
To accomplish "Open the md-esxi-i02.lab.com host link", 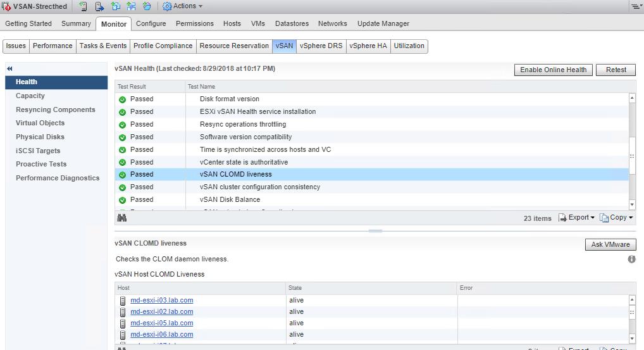I will pyautogui.click(x=162, y=312).
